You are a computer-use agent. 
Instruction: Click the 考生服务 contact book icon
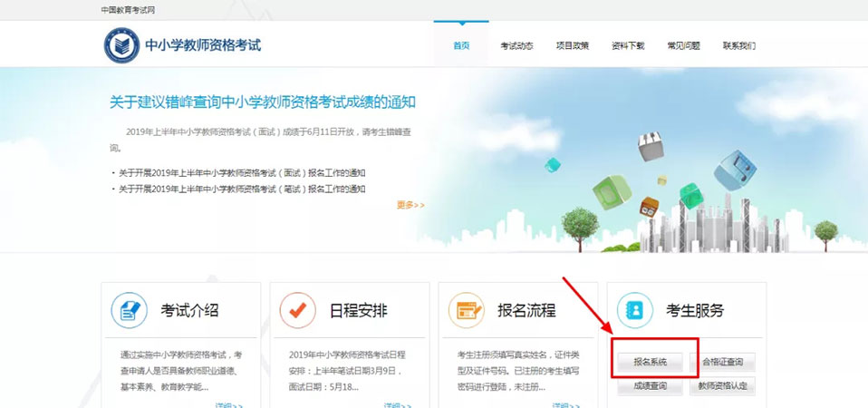click(634, 311)
